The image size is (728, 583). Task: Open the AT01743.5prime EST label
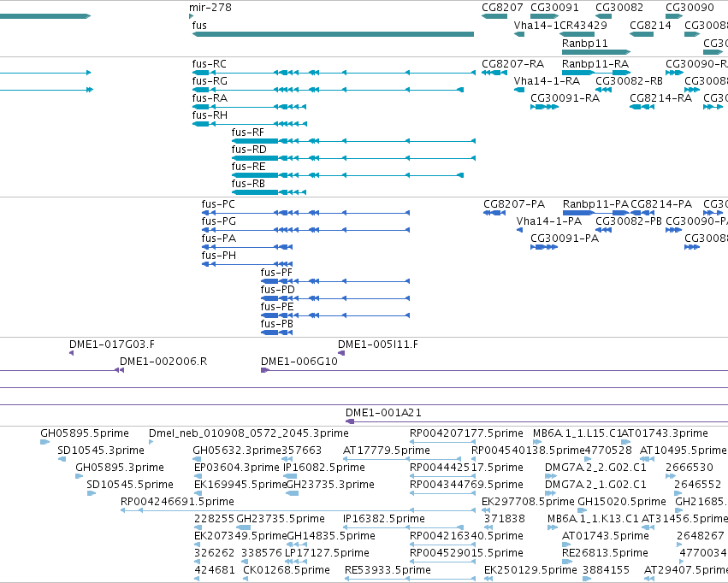coord(606,536)
